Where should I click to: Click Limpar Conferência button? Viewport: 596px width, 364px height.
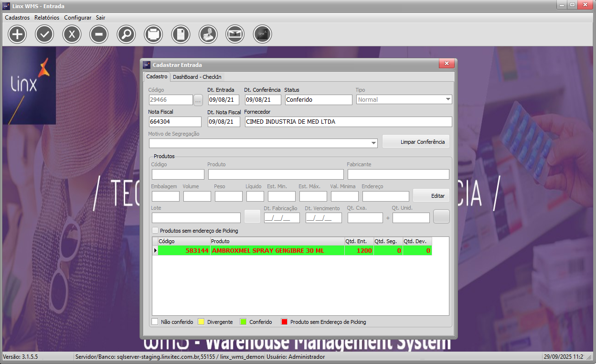tap(416, 141)
